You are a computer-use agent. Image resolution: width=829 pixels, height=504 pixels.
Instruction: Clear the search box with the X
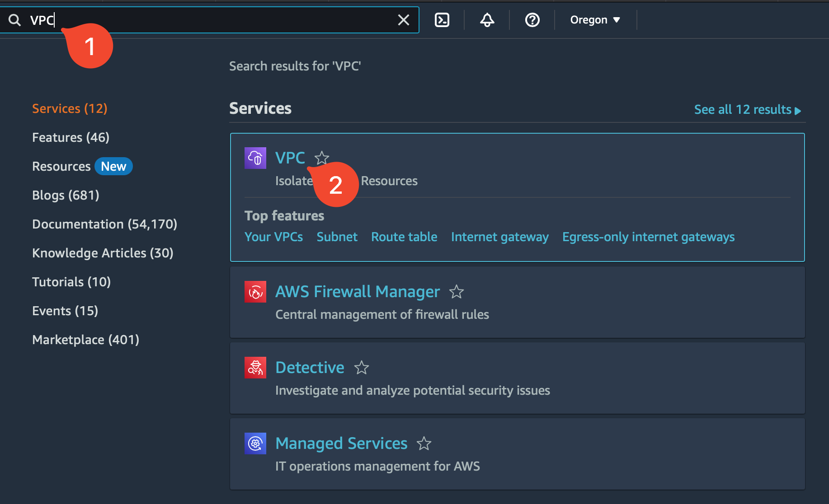tap(403, 20)
